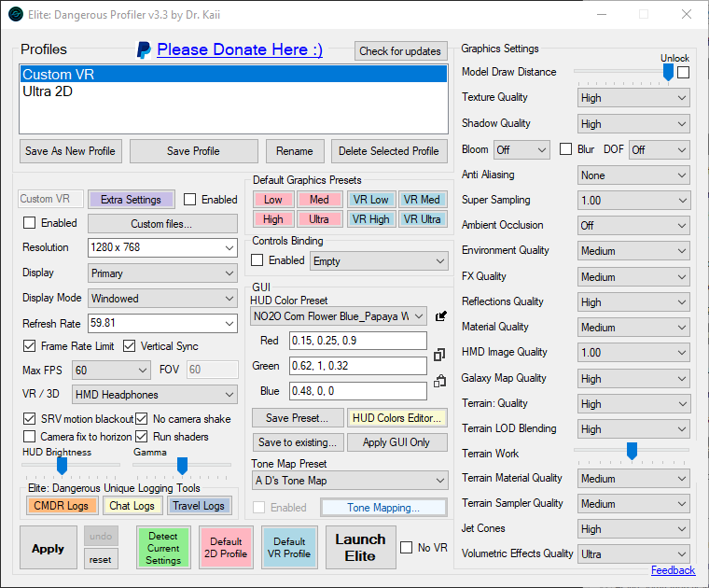Click the copy HUD colors icon
Viewport: 709px width, 588px height.
439,355
